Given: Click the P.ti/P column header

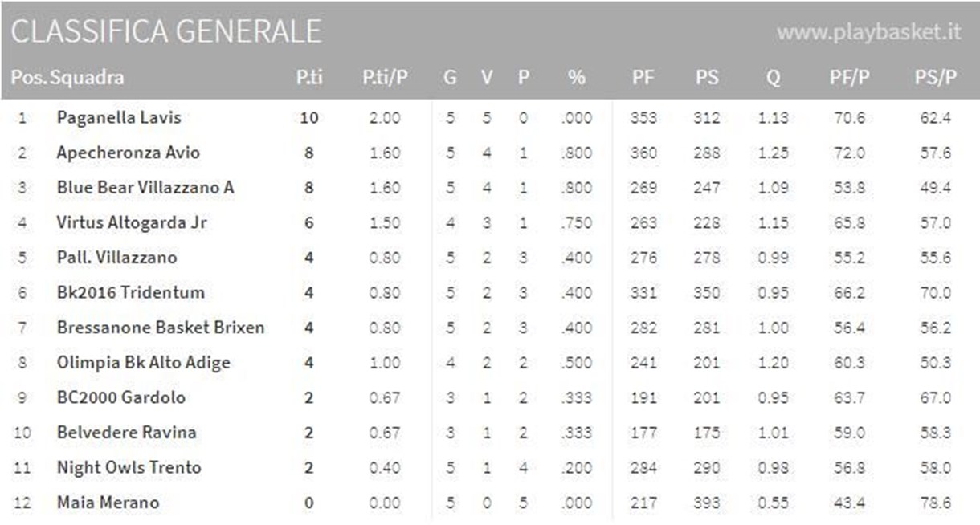Looking at the screenshot, I should [385, 78].
